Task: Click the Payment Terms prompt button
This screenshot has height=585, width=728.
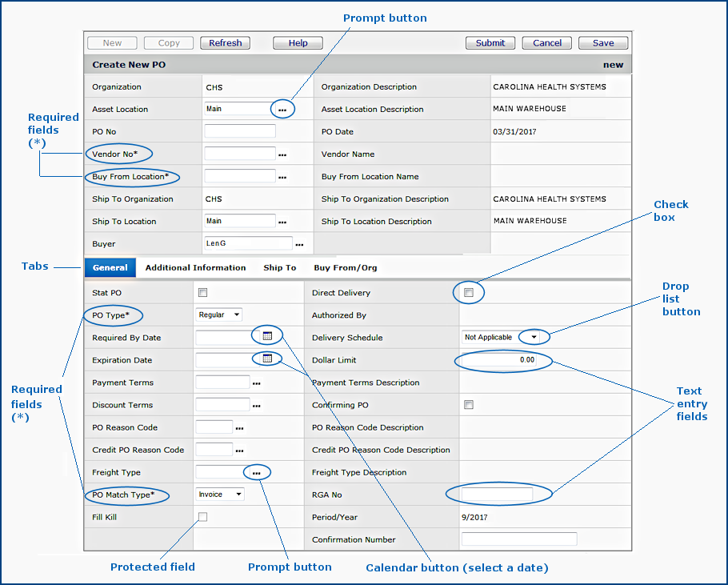Action: tap(257, 383)
